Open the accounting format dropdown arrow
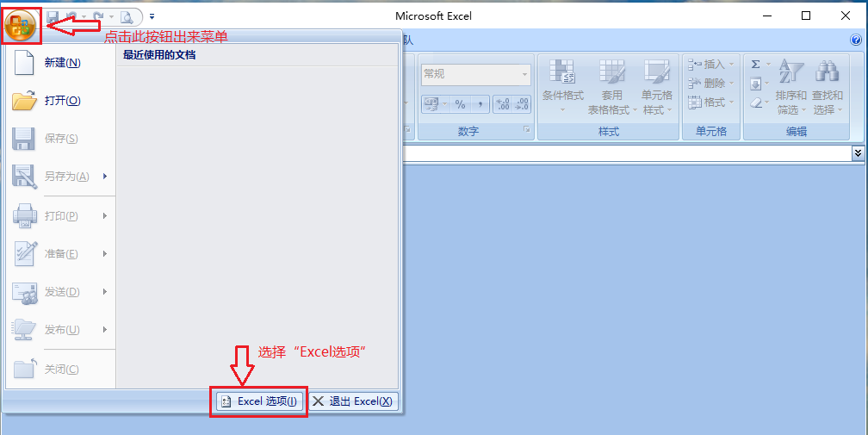This screenshot has width=868, height=435. pos(444,103)
